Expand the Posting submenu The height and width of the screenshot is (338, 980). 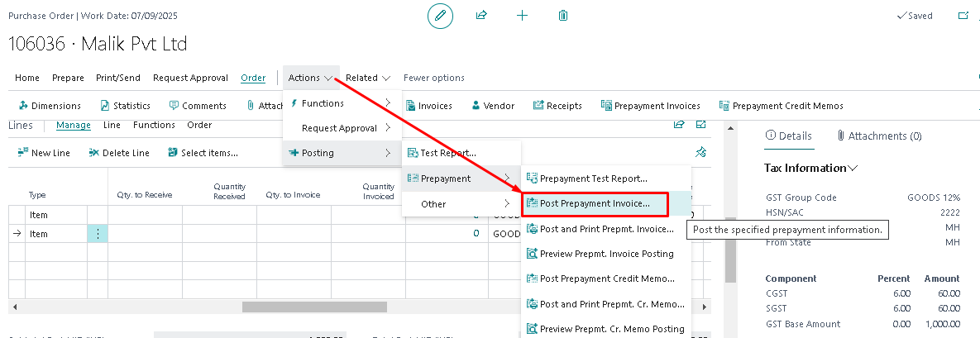342,153
